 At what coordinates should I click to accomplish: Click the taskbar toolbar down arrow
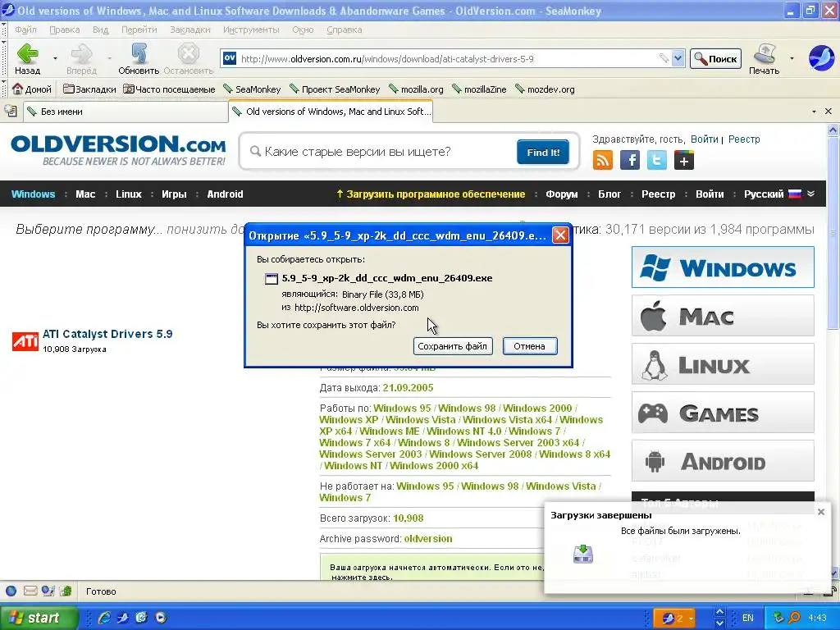[x=719, y=623]
